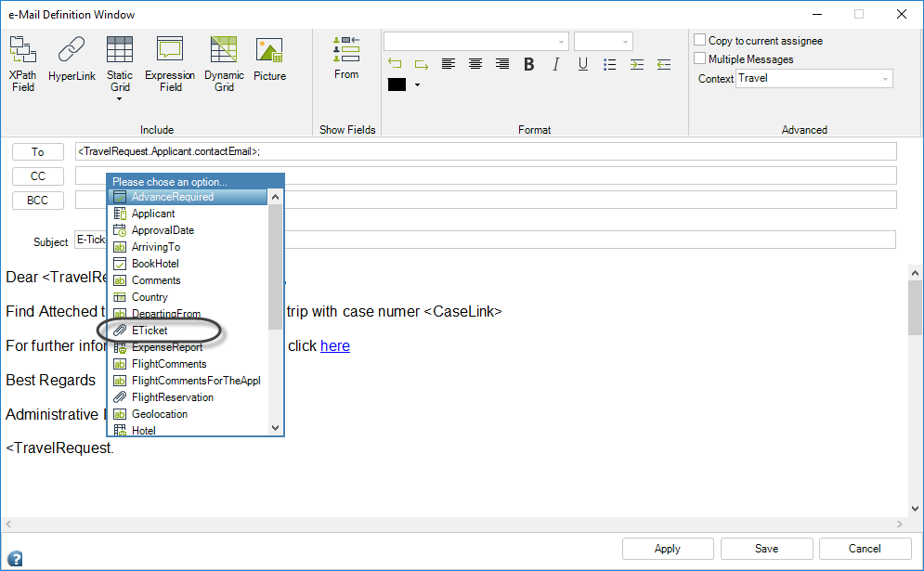Click the BCC button
Image resolution: width=924 pixels, height=571 pixels.
[x=38, y=201]
